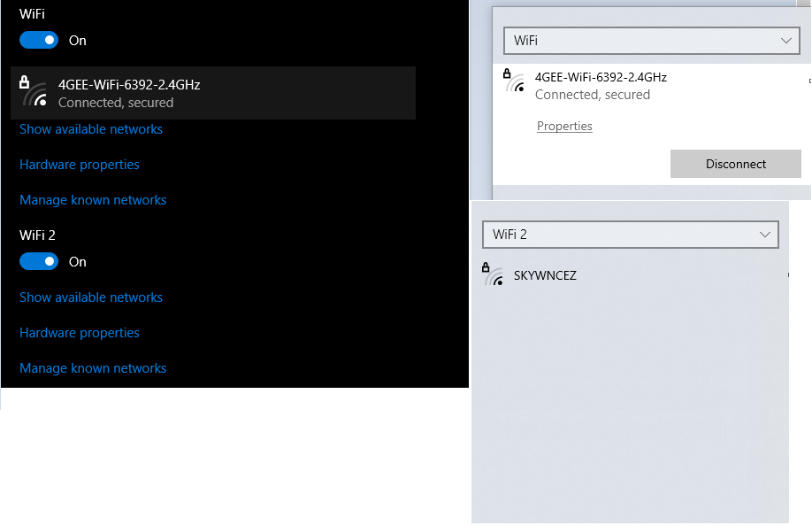Click Show available networks under WiFi 2
This screenshot has height=525, width=812.
[91, 297]
